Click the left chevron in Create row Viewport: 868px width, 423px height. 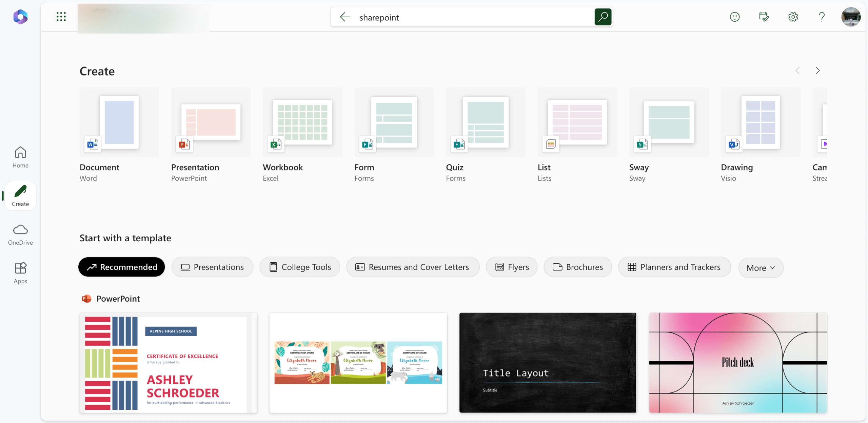tap(798, 70)
